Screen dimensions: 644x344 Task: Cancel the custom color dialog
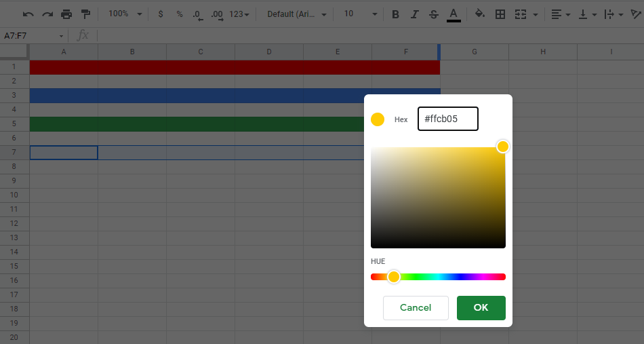point(416,307)
